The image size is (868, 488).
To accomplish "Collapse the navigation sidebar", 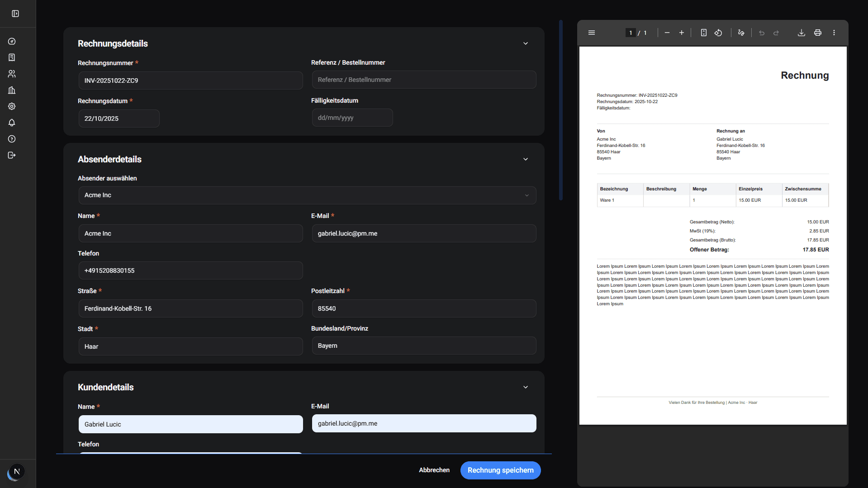I will click(x=15, y=14).
